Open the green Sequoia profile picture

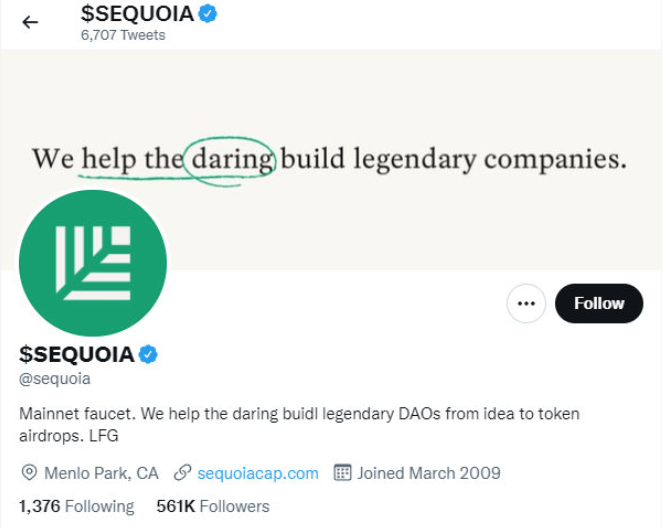click(x=93, y=263)
